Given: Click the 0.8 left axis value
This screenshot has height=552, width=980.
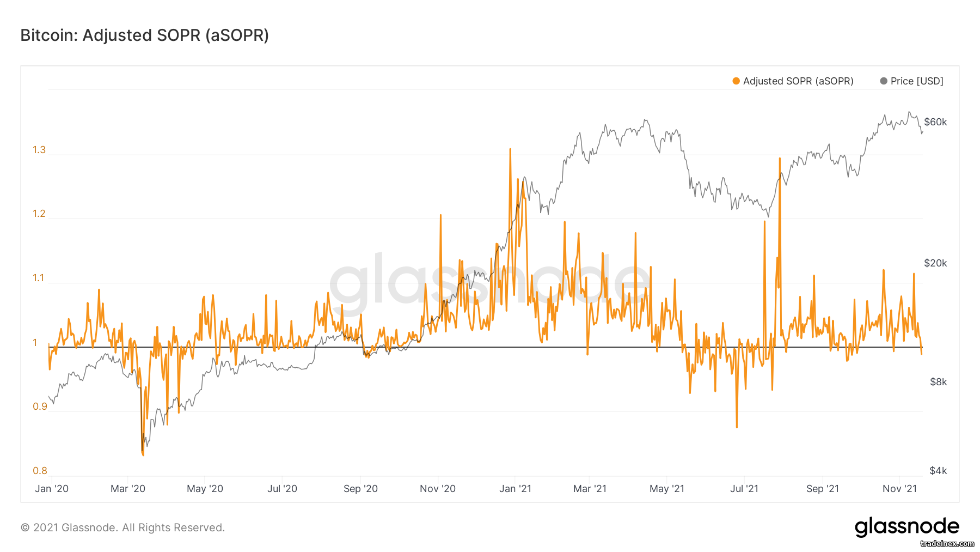Looking at the screenshot, I should [x=40, y=471].
